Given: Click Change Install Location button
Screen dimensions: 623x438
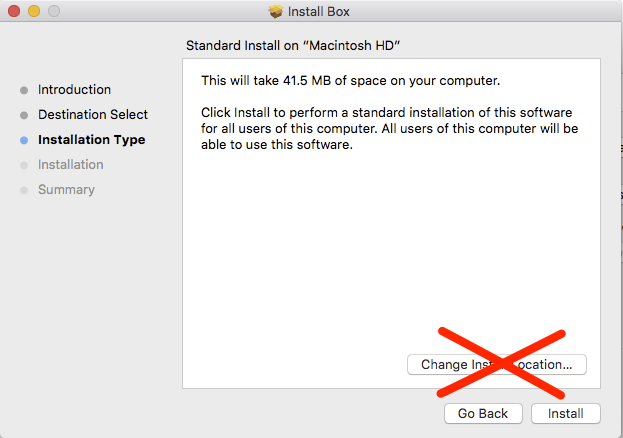Looking at the screenshot, I should pos(497,364).
